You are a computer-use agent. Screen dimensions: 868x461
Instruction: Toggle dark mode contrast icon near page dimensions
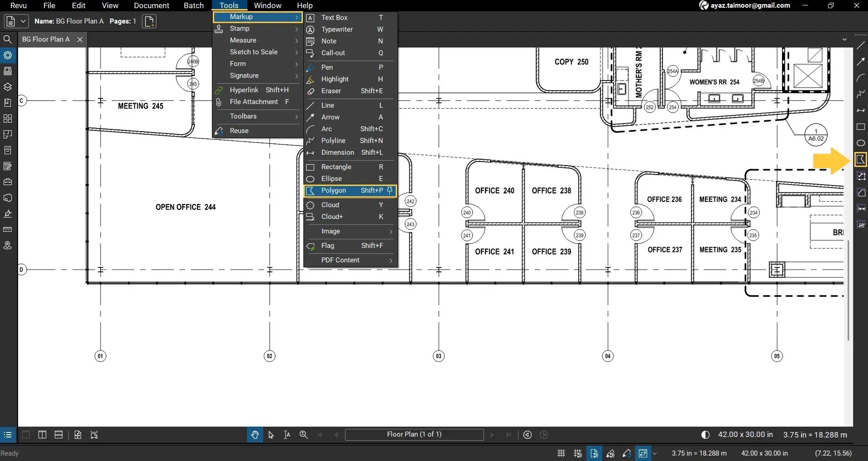(x=705, y=434)
